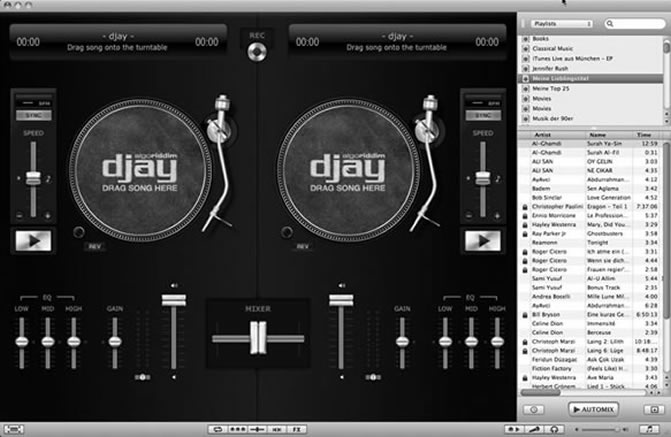Select the Meine Top 25 playlist
The height and width of the screenshot is (437, 671).
(x=591, y=89)
